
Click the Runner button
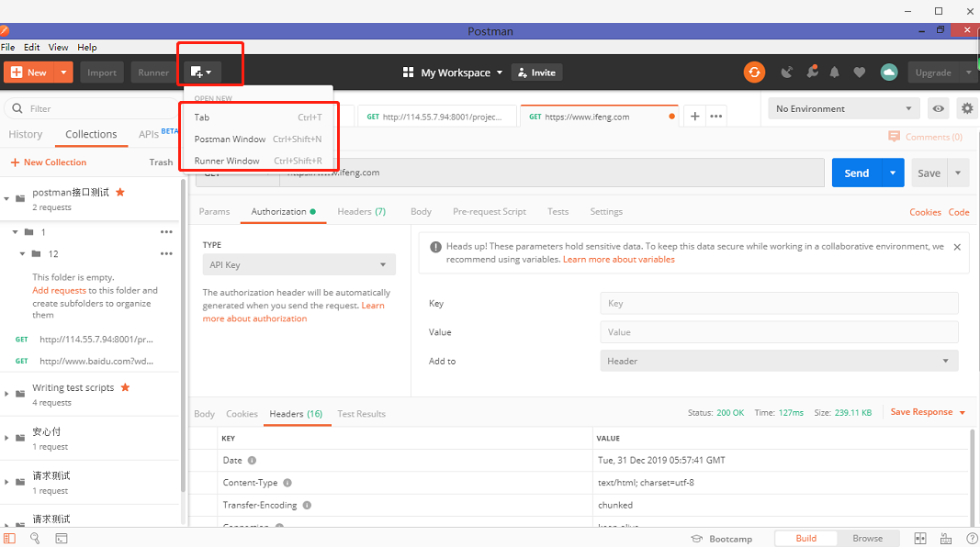pyautogui.click(x=153, y=73)
